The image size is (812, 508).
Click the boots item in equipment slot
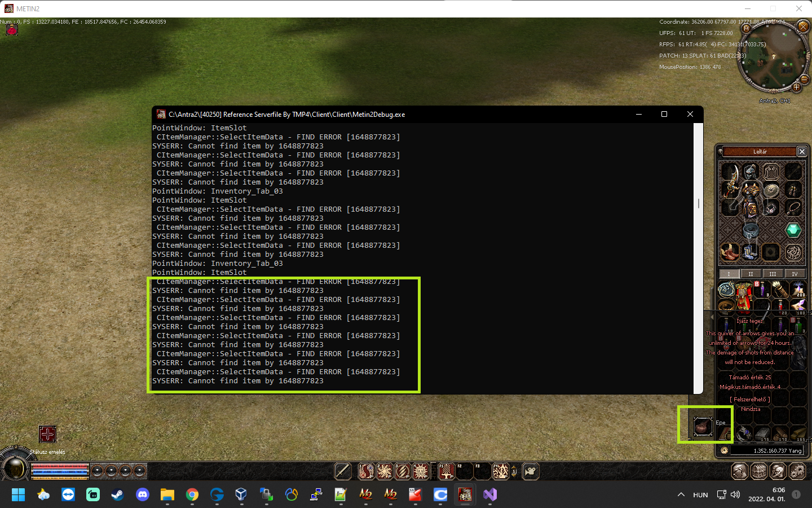tap(729, 252)
